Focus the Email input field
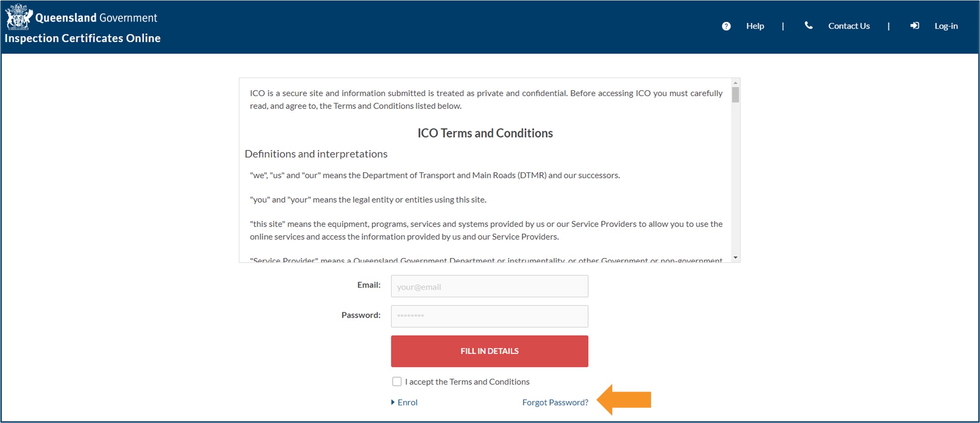The height and width of the screenshot is (423, 980). click(490, 286)
